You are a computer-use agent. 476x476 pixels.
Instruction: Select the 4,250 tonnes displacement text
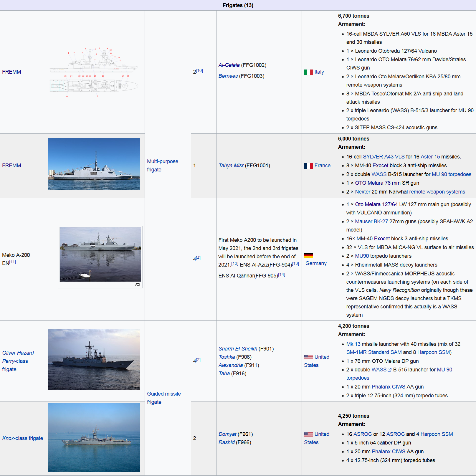tap(353, 416)
